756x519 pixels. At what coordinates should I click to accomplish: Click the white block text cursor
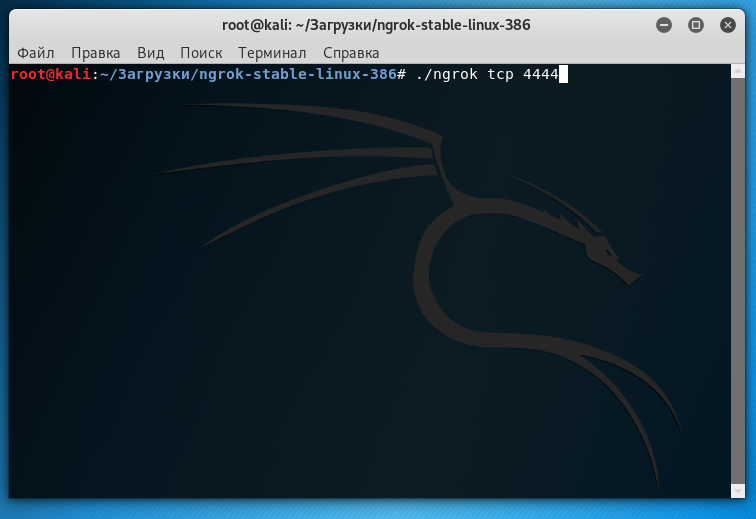[563, 74]
